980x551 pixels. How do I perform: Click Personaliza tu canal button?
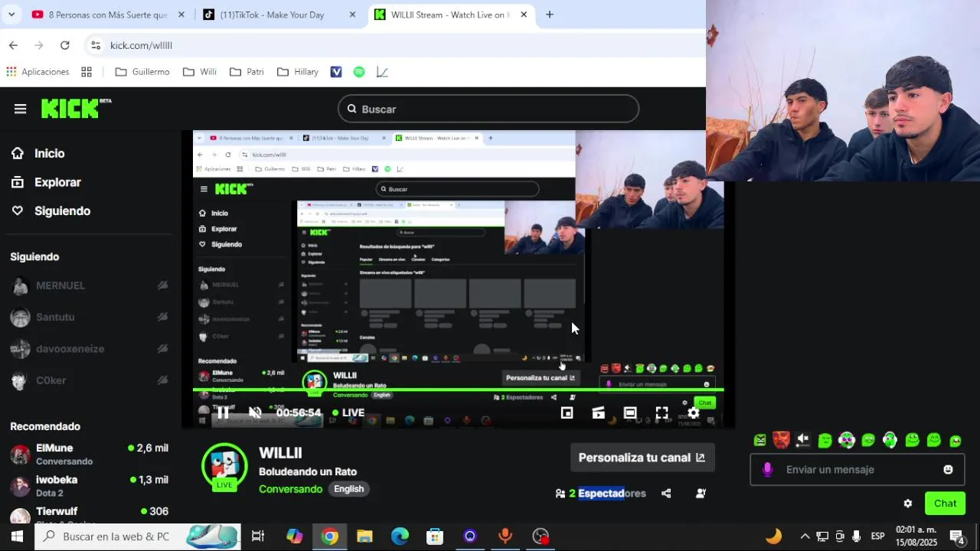click(x=642, y=458)
